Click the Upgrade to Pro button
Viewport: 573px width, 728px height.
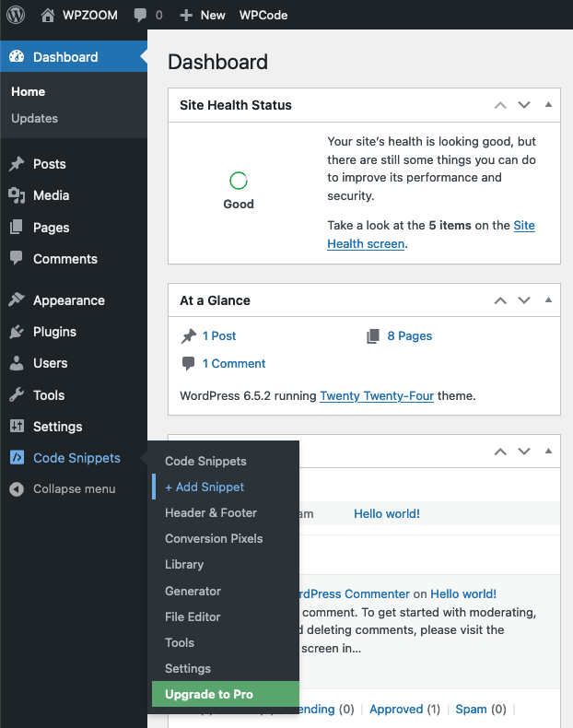tap(226, 694)
